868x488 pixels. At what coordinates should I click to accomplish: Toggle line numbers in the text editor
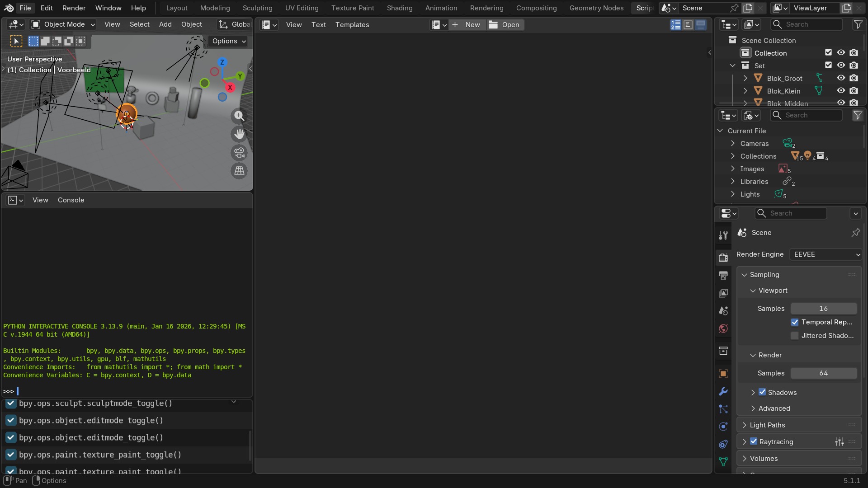coord(676,25)
